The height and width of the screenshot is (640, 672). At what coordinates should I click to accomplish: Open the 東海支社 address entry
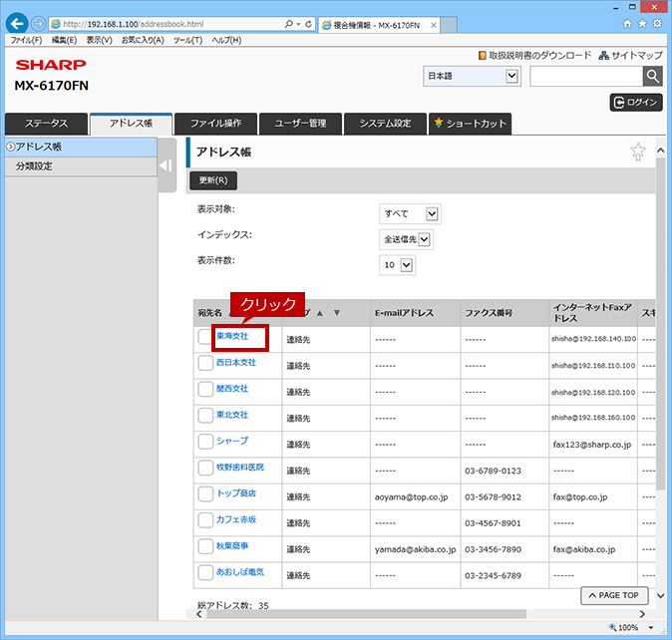pyautogui.click(x=232, y=336)
